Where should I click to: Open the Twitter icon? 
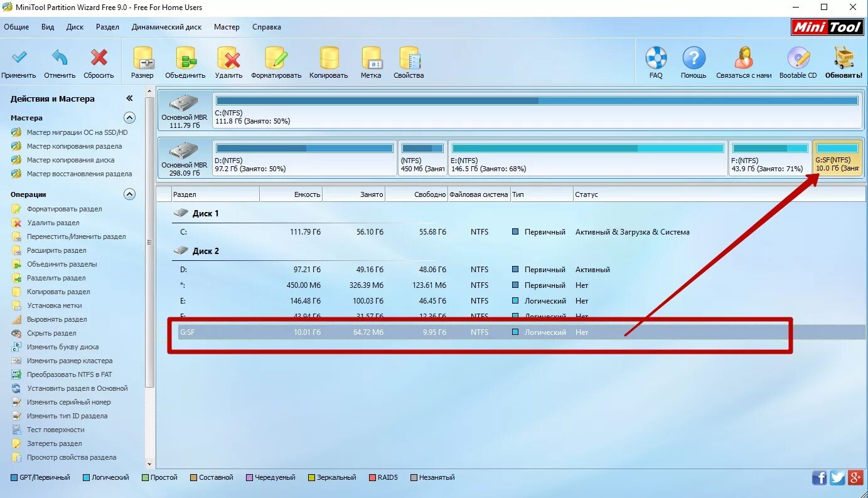837,478
